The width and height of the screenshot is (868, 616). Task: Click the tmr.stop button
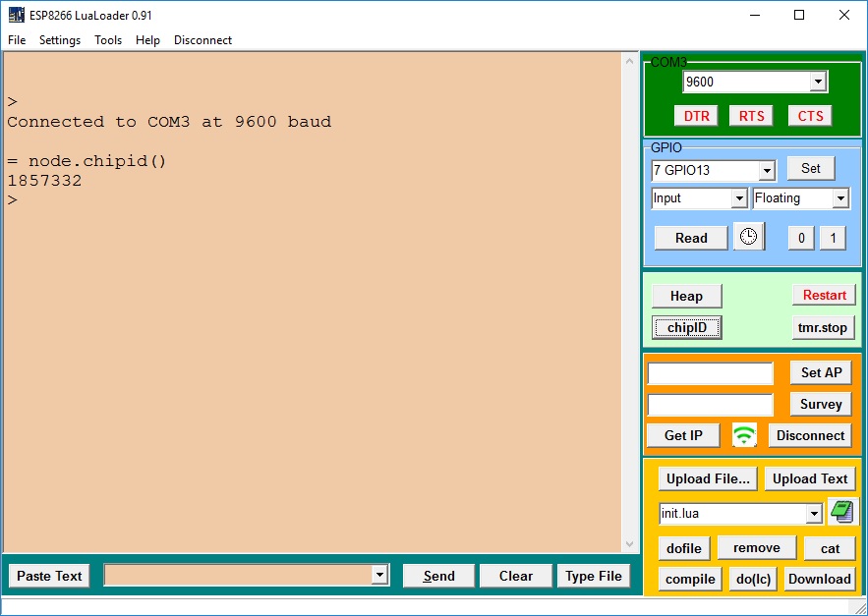822,327
